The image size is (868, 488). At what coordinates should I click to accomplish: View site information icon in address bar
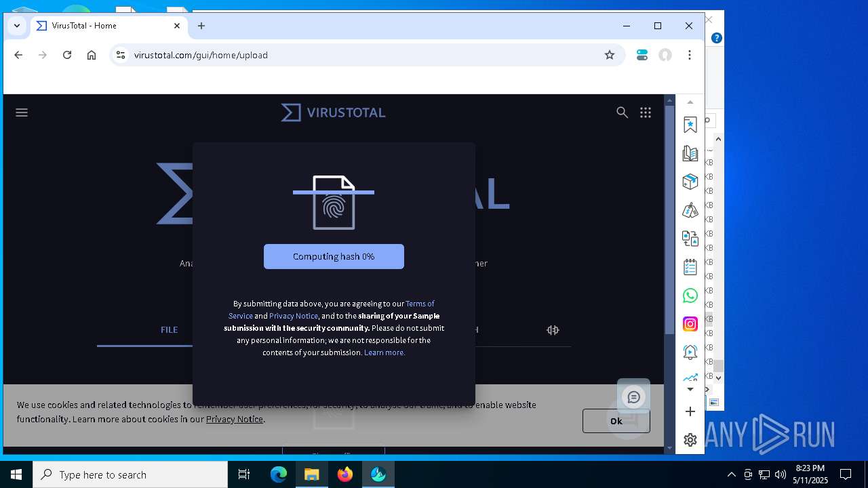(120, 55)
